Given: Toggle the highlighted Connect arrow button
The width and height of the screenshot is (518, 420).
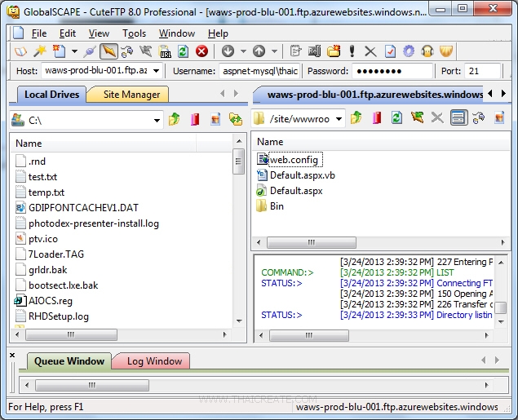Looking at the screenshot, I should tap(108, 51).
